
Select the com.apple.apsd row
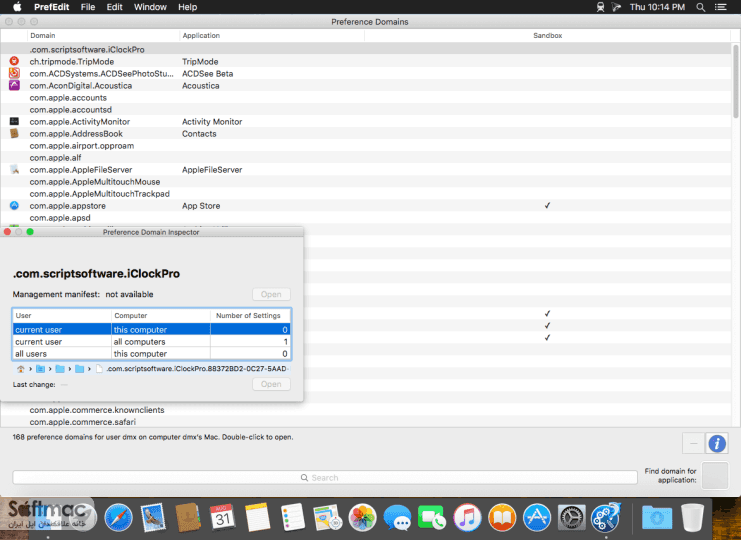point(366,218)
